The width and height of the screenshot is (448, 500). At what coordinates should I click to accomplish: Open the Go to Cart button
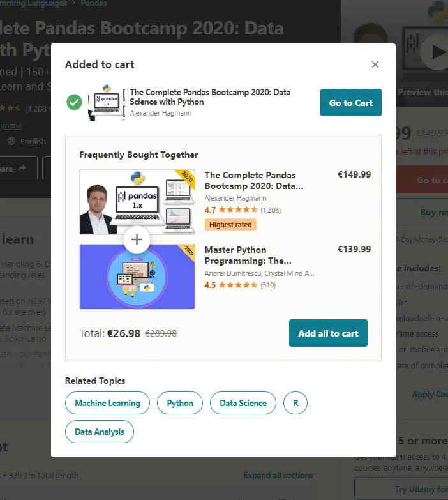(351, 102)
